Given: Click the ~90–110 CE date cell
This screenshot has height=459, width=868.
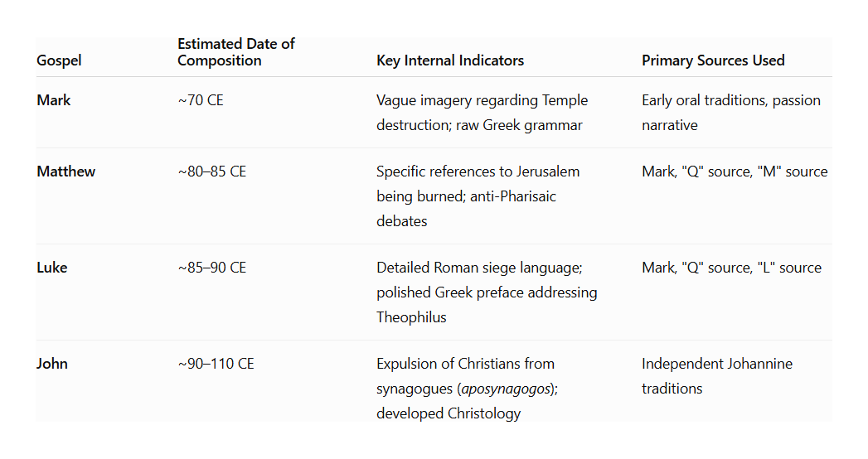Looking at the screenshot, I should pos(216,364).
